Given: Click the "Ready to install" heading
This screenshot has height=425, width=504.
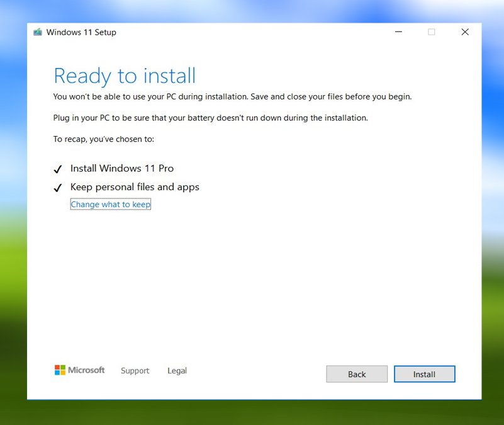Looking at the screenshot, I should (124, 76).
